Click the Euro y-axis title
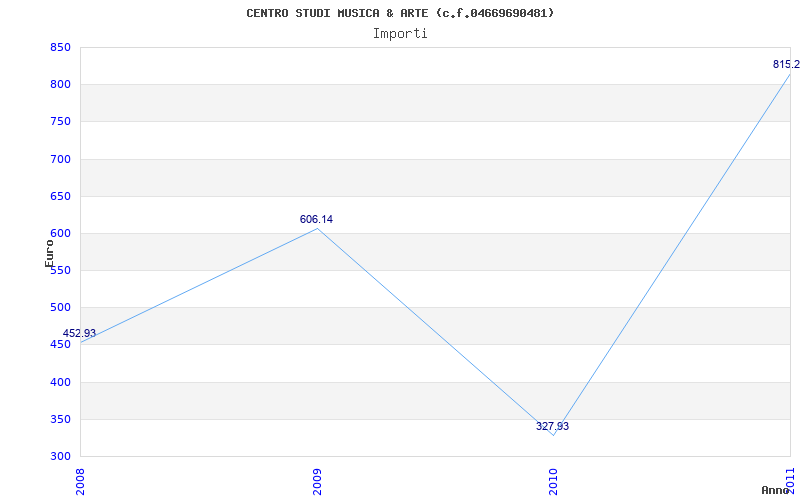The width and height of the screenshot is (800, 500). point(49,254)
